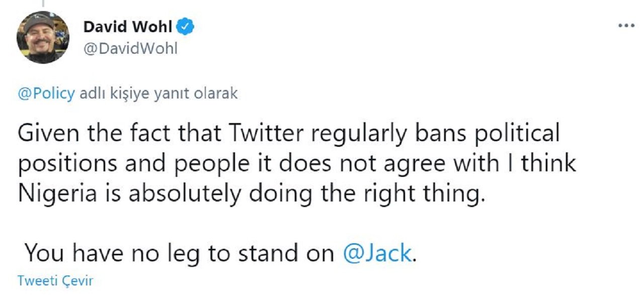Open the @Jack mention in the tweet

coord(377,253)
